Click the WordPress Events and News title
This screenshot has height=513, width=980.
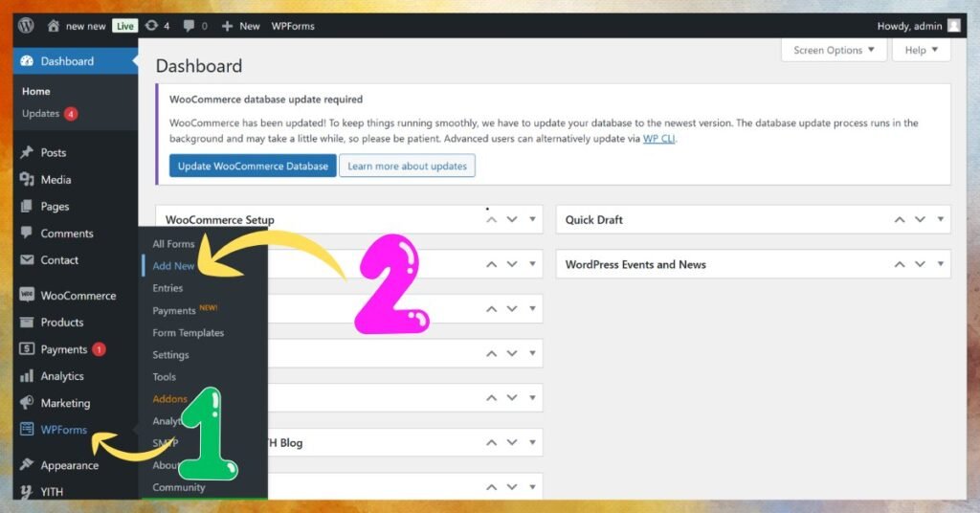635,264
